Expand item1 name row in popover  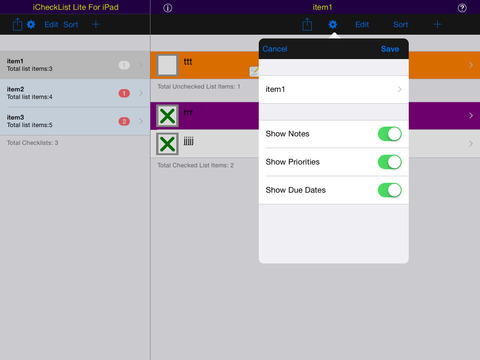point(334,89)
